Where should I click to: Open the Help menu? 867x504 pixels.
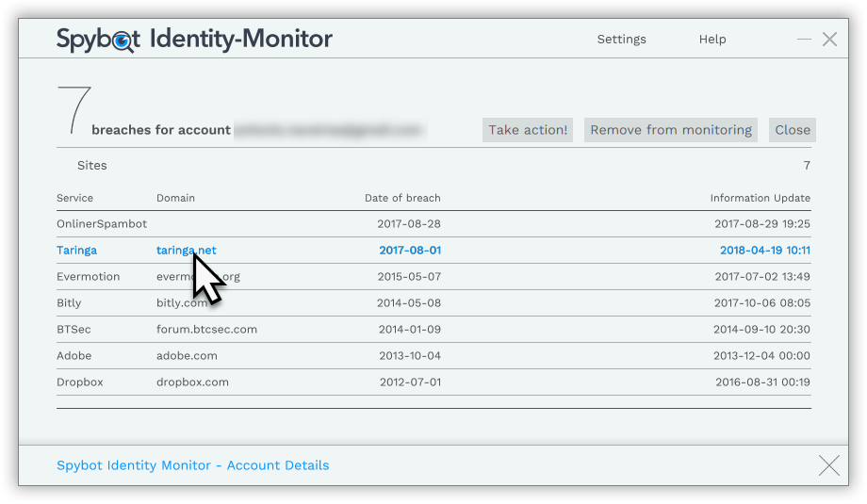712,40
